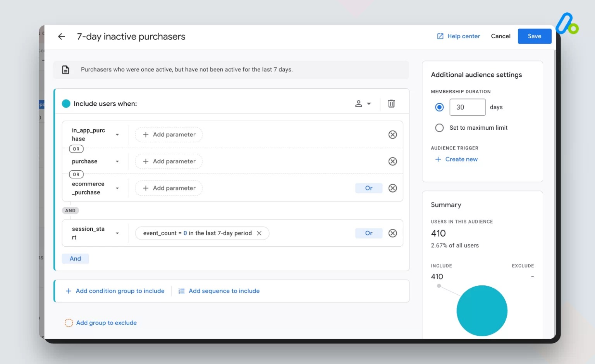
Task: Click the USERS IN THIS AUDIENCE label
Action: (x=462, y=222)
